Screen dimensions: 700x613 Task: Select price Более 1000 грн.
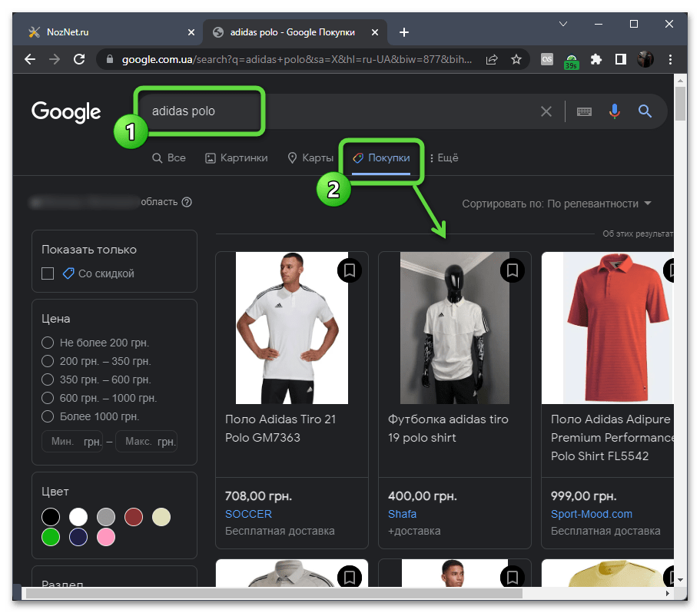tap(48, 416)
